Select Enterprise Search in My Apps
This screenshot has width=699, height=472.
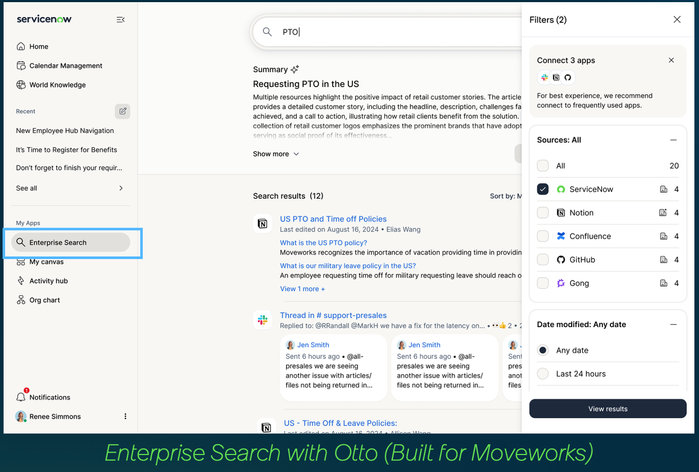click(71, 242)
